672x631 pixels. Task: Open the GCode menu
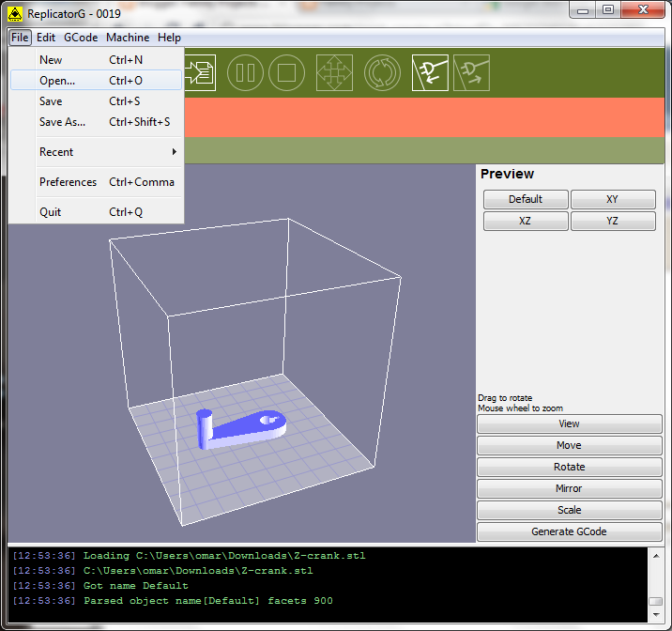[x=81, y=38]
